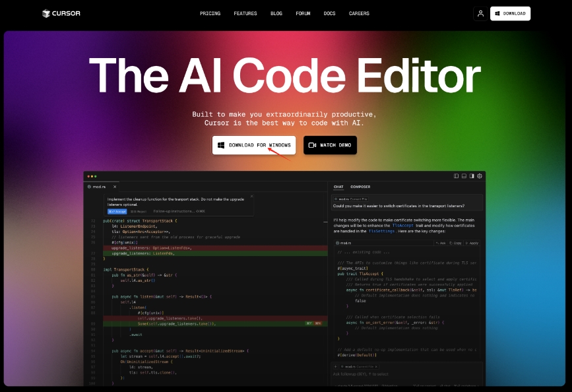
Task: Click the code line 'impl TransportStack {'
Action: [126, 269]
